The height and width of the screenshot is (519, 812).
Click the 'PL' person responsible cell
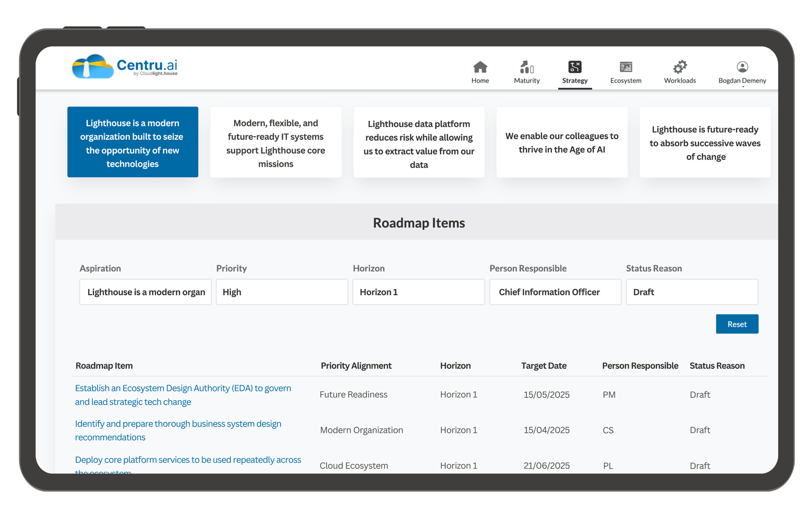click(x=608, y=466)
